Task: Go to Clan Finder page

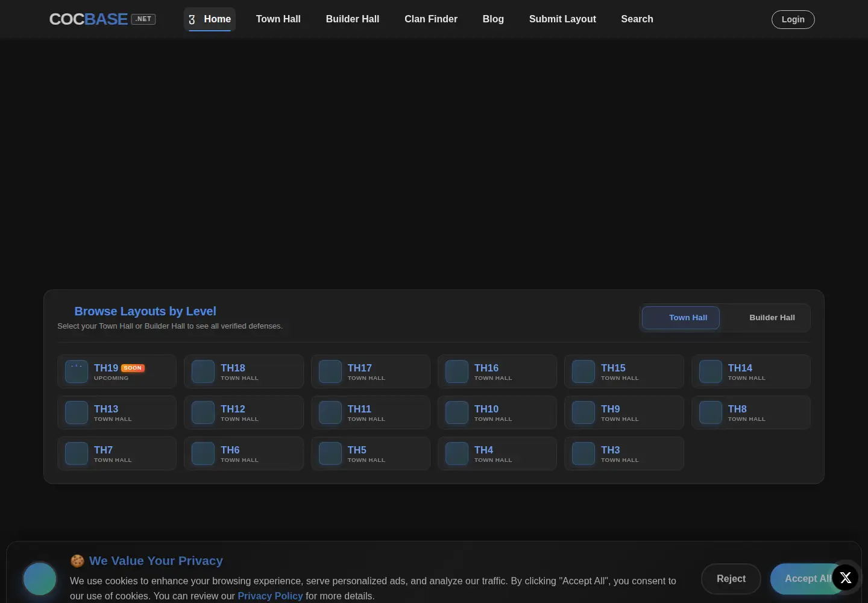Action: (431, 19)
